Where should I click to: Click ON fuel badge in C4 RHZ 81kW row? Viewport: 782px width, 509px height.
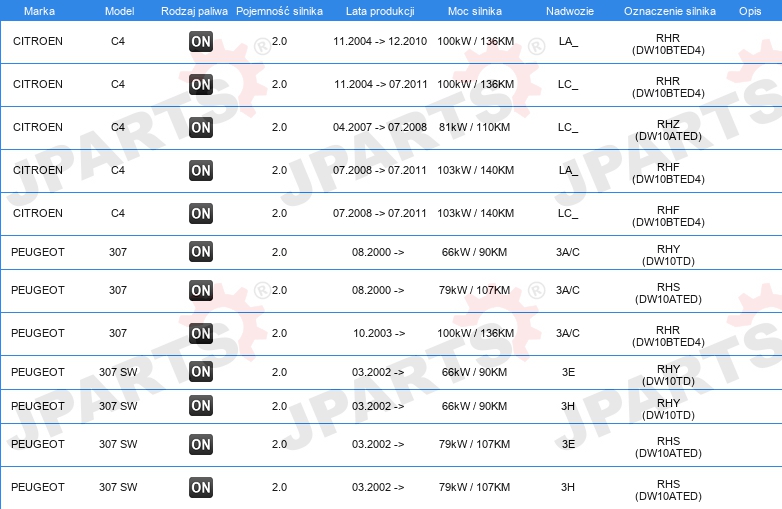[201, 127]
